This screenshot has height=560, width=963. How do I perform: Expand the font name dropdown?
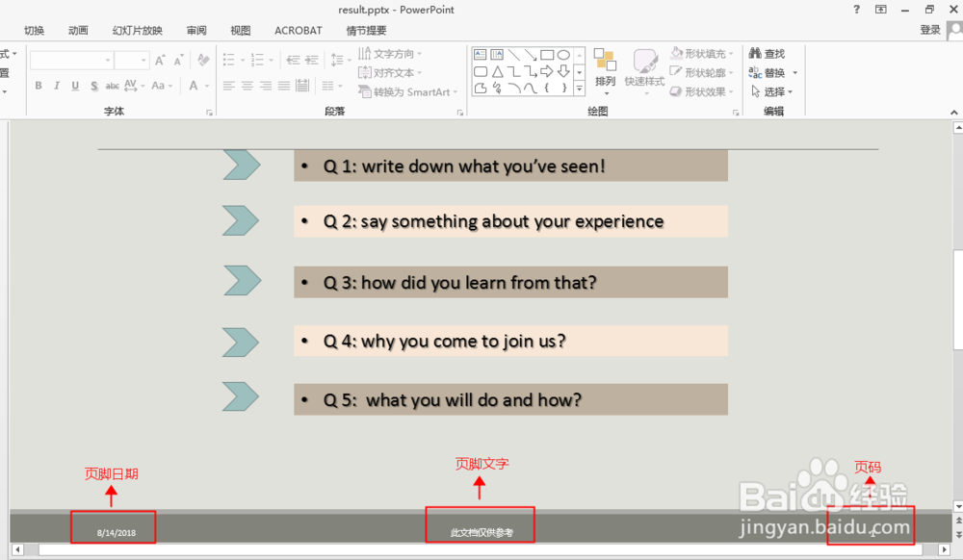click(x=108, y=60)
